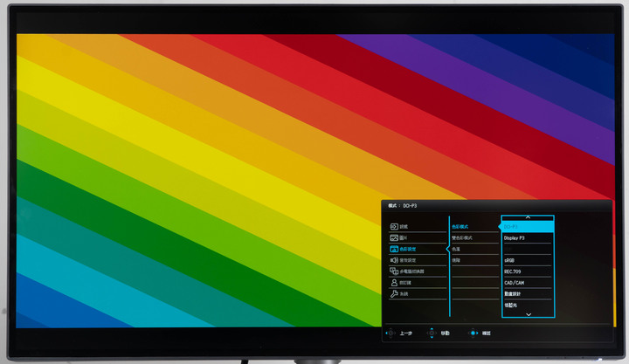This screenshot has height=364, width=629.
Task: Select the highlighted color settings icon
Action: (394, 249)
